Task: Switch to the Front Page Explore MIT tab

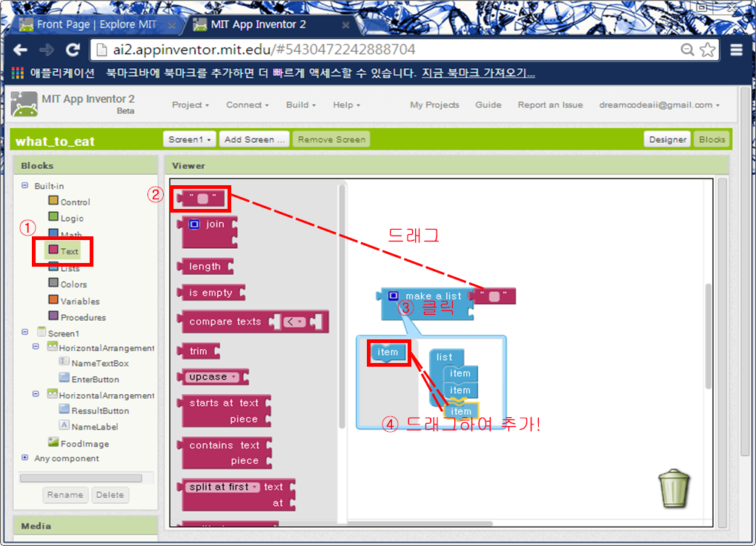Action: [x=96, y=24]
